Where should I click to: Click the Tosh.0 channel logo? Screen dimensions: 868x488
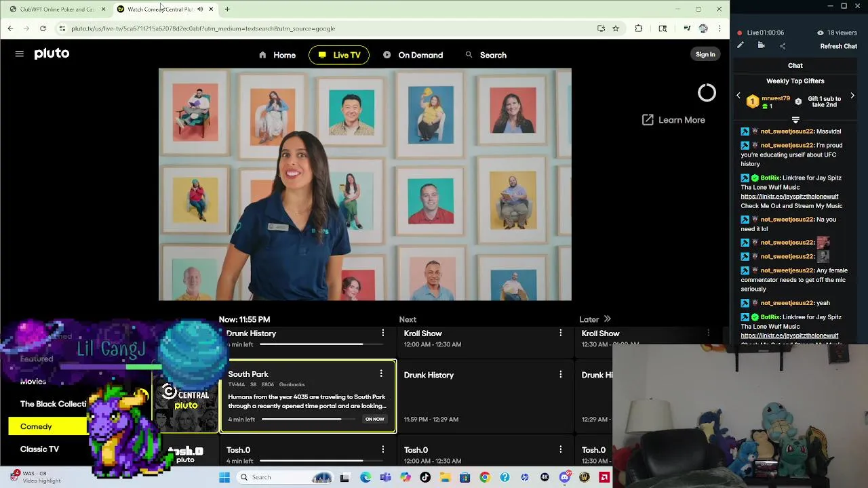185,454
